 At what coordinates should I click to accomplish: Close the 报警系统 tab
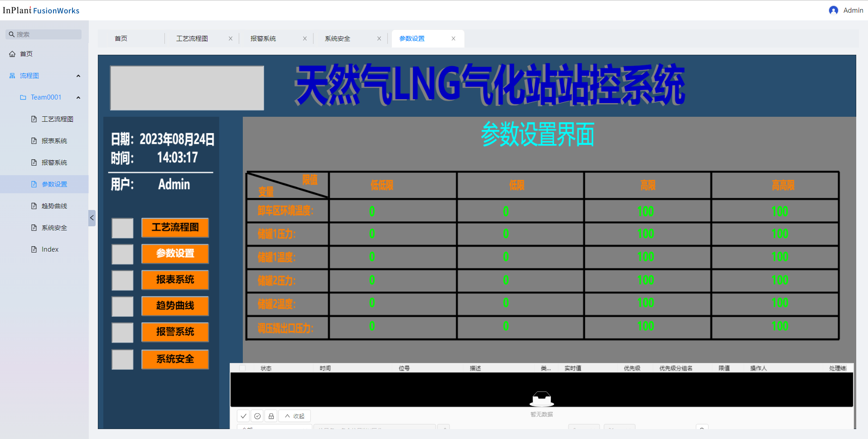tap(305, 39)
